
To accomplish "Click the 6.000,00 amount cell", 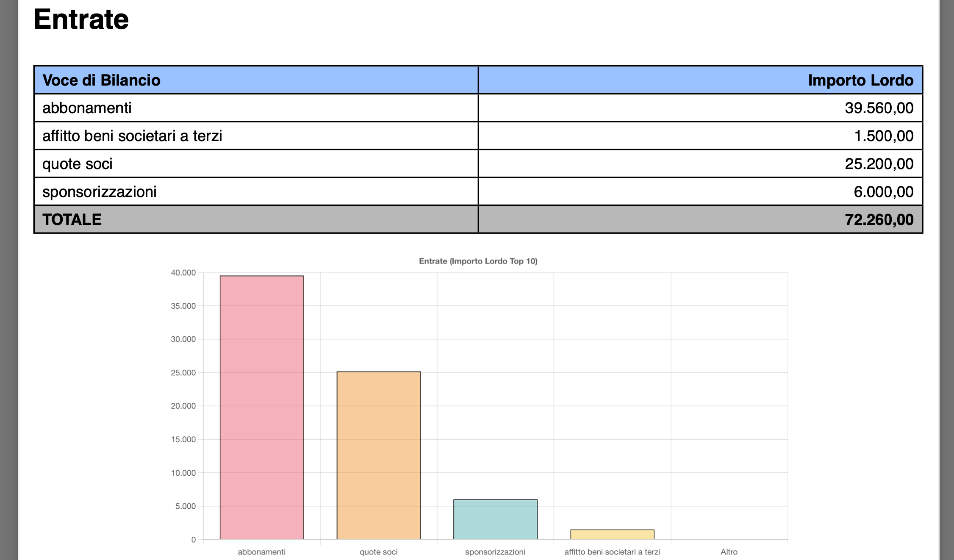I will point(883,192).
